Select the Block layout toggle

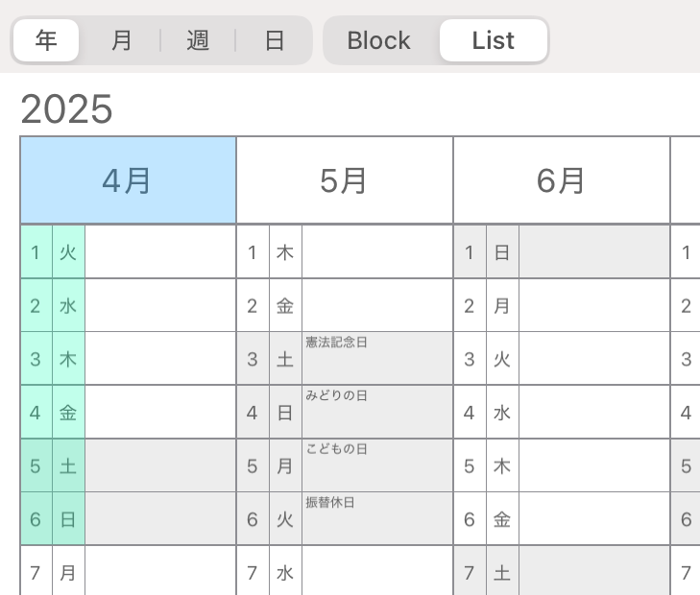pos(379,40)
